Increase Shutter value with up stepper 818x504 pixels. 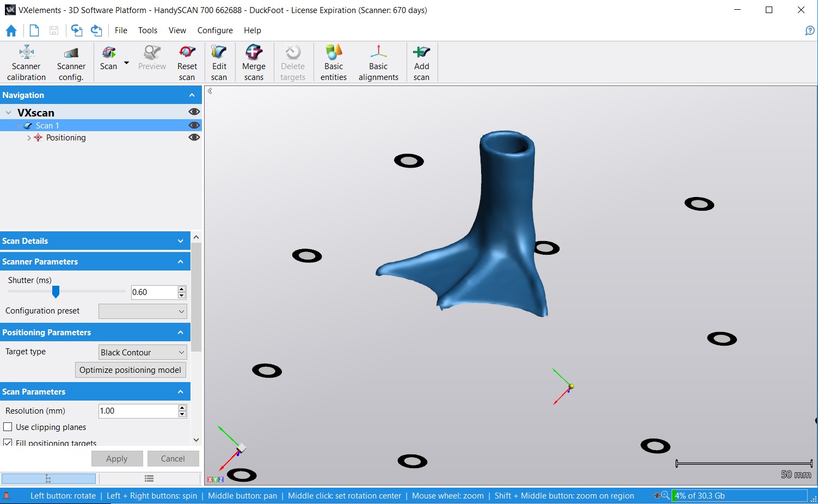coord(182,289)
